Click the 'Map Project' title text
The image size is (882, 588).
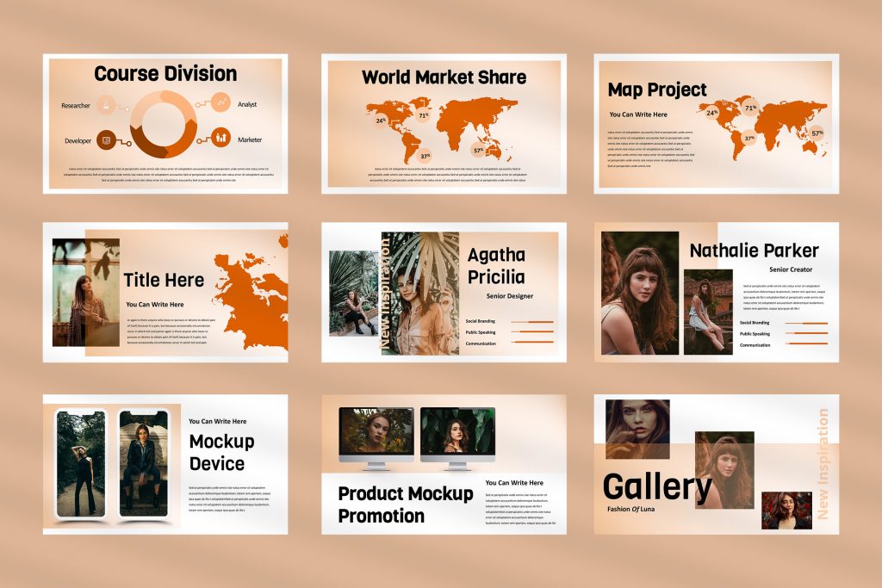[657, 90]
